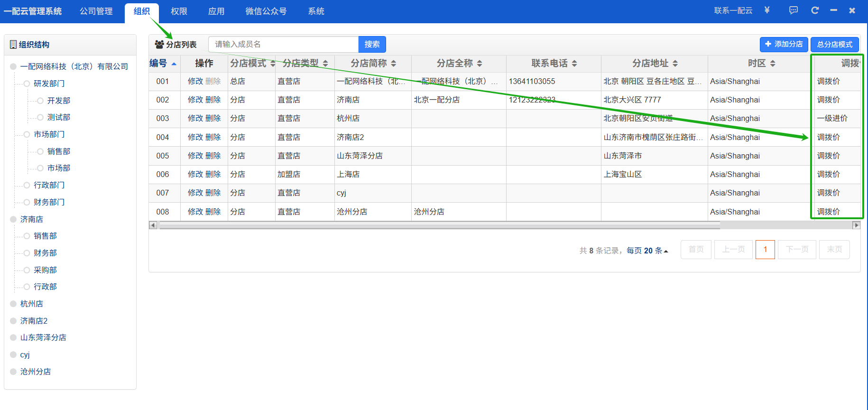
Task: Sort by 分店全称 column arrows
Action: [x=480, y=63]
